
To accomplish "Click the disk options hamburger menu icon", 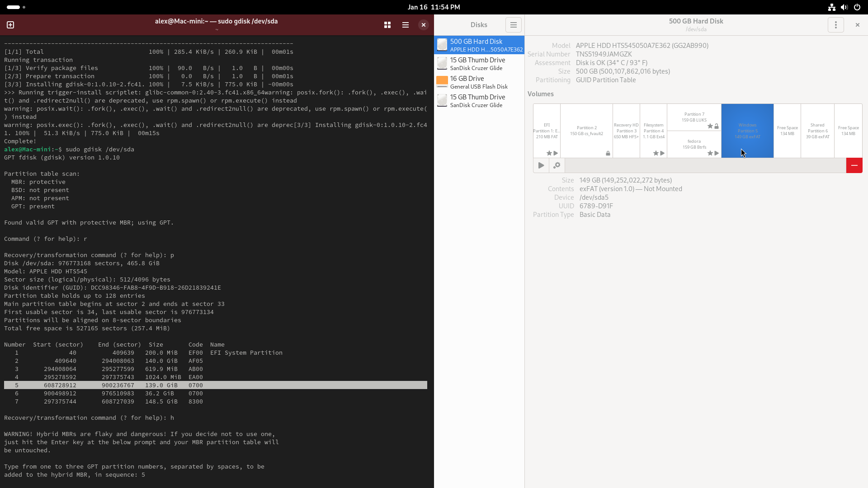I will (513, 24).
